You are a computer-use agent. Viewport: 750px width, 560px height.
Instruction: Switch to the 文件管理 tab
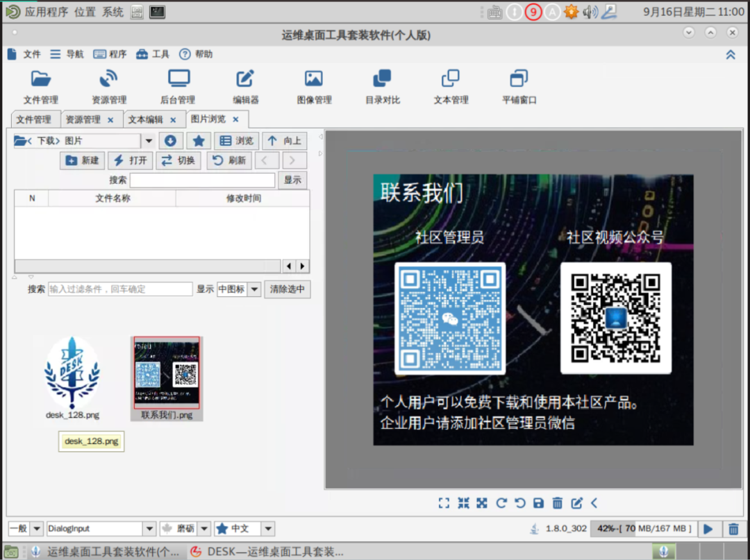[34, 119]
